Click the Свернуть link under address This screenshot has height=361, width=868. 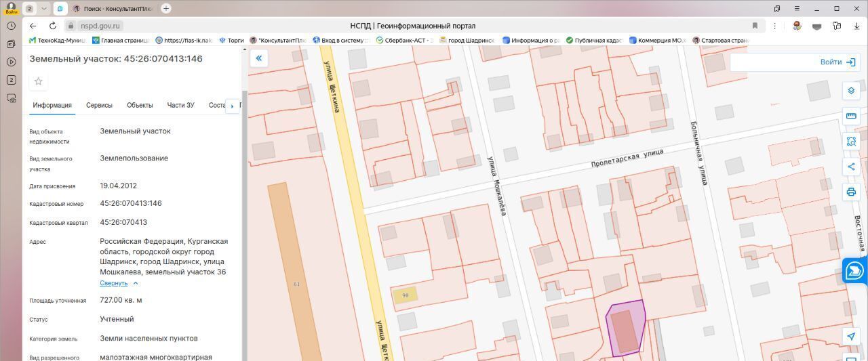pos(113,283)
